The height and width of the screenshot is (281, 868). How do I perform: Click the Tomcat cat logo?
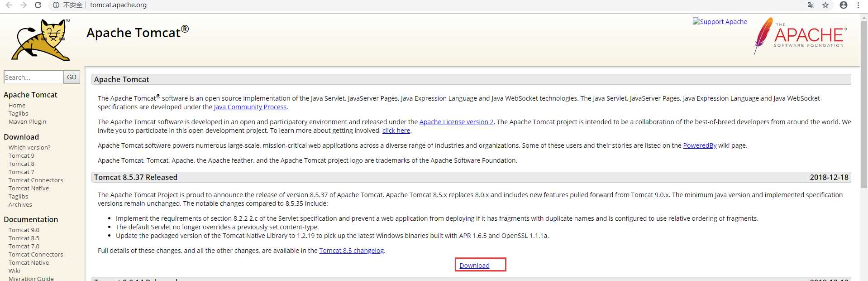tap(41, 39)
